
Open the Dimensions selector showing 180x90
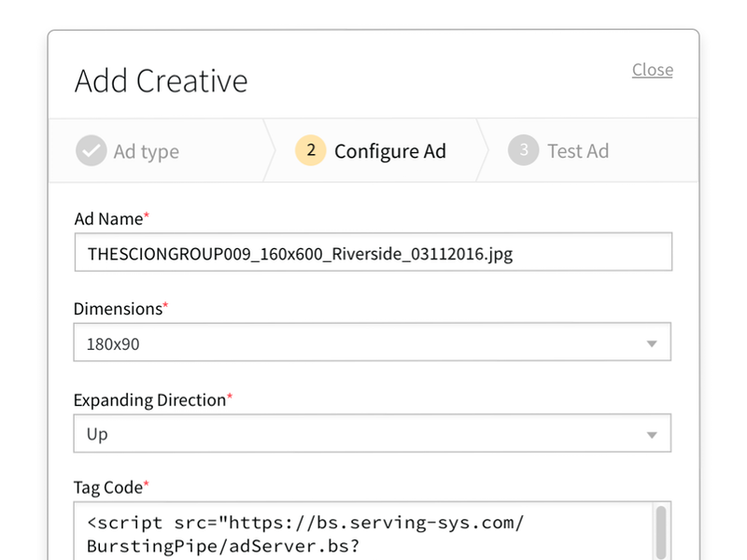(373, 342)
